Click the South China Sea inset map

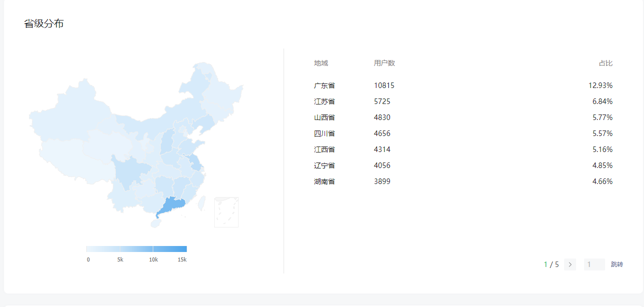(x=226, y=212)
